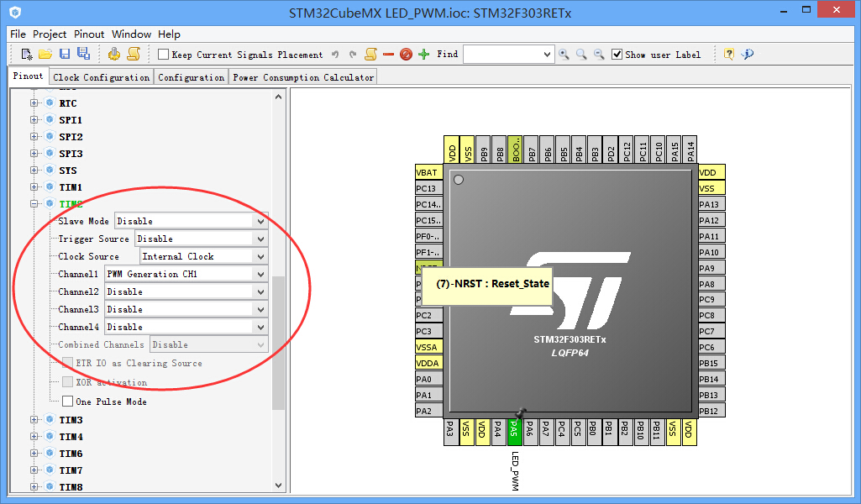
Task: Click ETR IO as Clearing Source checkbox
Action: pyautogui.click(x=67, y=363)
